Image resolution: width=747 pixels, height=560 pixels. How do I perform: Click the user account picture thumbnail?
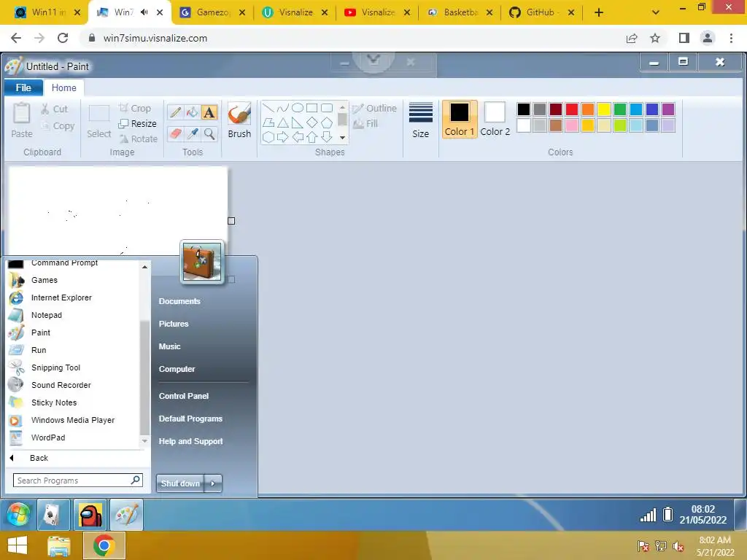201,262
